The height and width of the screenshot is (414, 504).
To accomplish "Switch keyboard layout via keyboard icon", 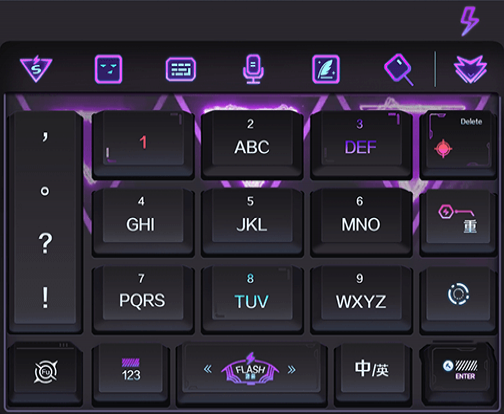I will click(x=181, y=69).
